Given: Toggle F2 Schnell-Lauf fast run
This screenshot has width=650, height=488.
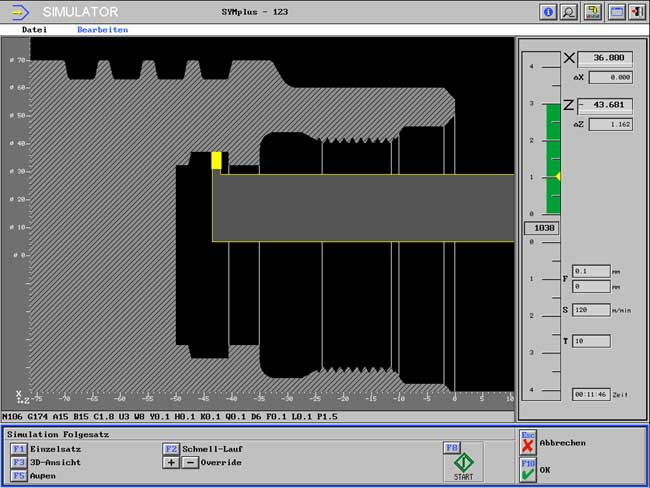Looking at the screenshot, I should (x=171, y=449).
